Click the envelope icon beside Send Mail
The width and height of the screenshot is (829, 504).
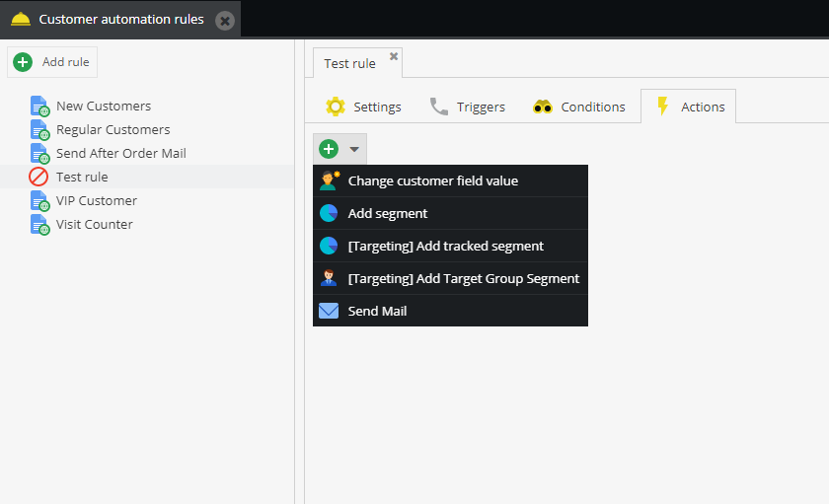tap(329, 311)
